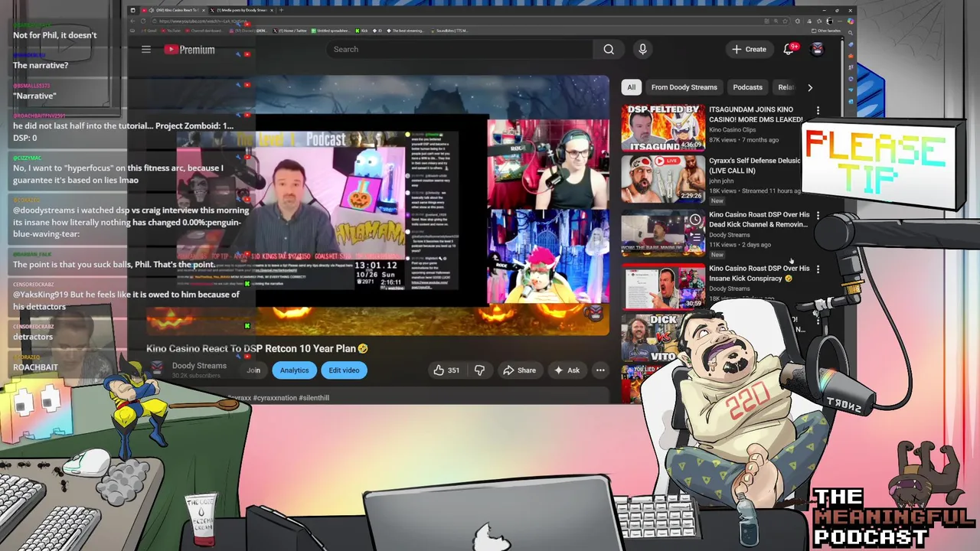This screenshot has width=980, height=551.
Task: Click title Kino Casino Roast DSP Dead Kick
Action: coord(759,220)
